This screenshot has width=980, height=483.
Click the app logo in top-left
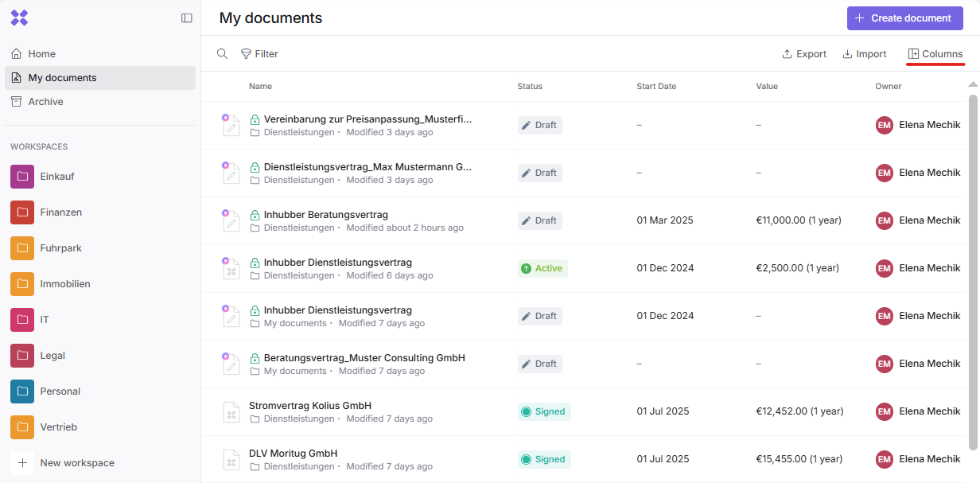click(19, 18)
